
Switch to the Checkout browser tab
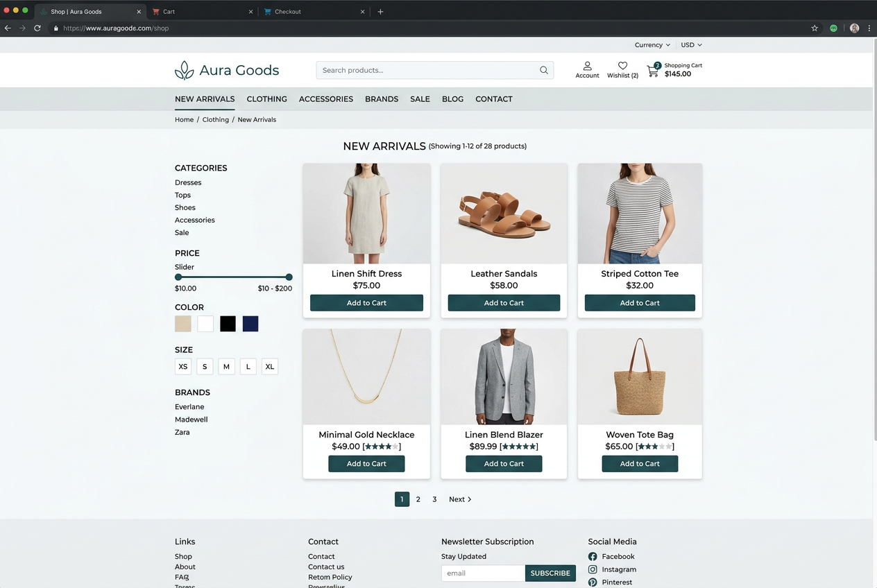[x=315, y=12]
